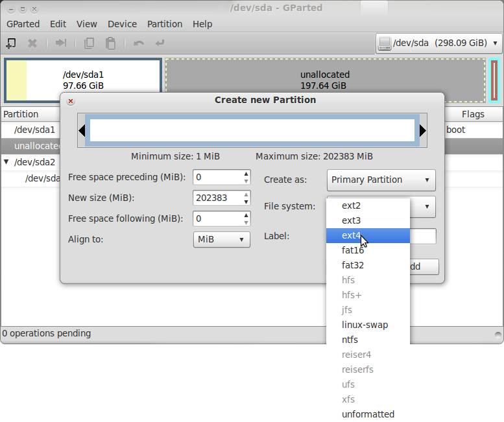Image resolution: width=504 pixels, height=422 pixels.
Task: Open the GParted menu
Action: pyautogui.click(x=23, y=24)
